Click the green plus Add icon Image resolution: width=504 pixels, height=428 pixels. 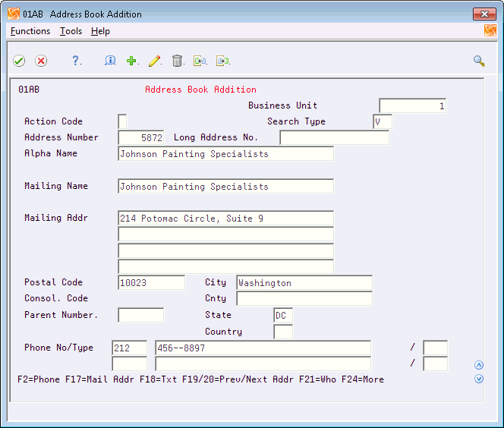pos(131,61)
